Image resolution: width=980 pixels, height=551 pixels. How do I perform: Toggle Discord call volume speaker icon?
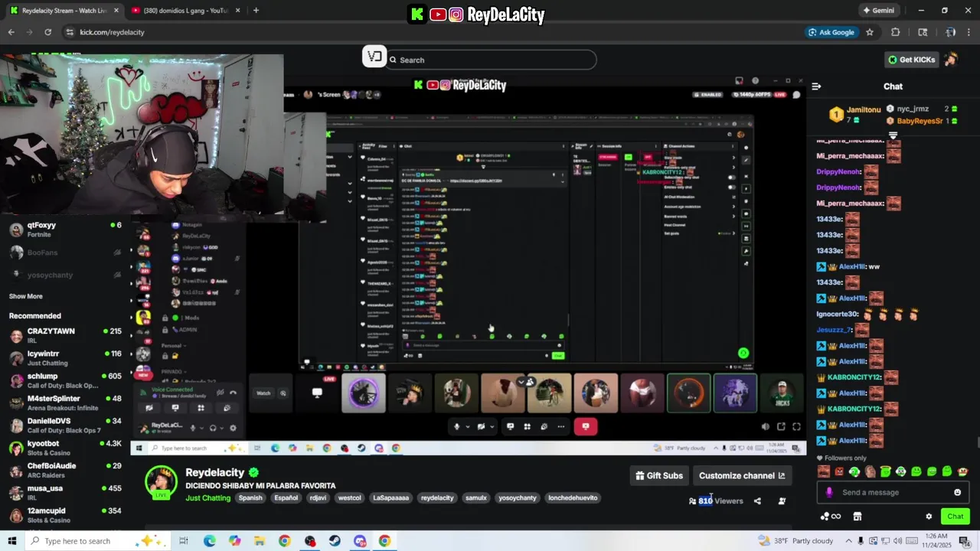pos(765,427)
